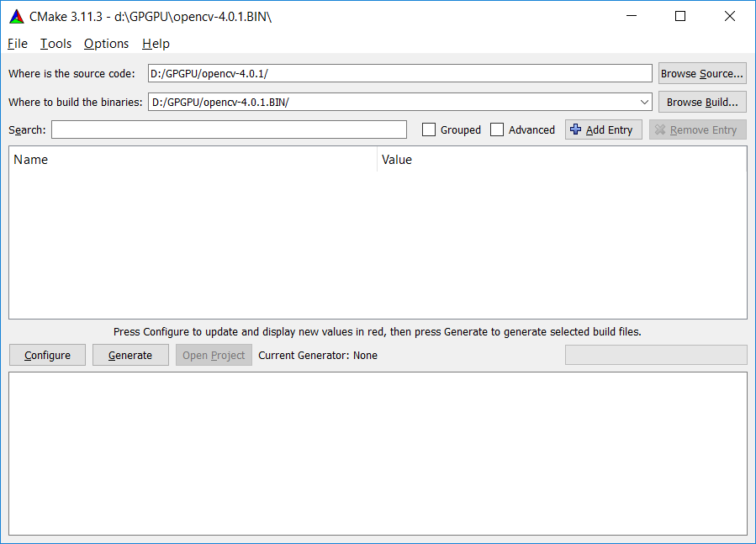Viewport: 756px width, 544px height.
Task: Enable the Grouped checkbox
Action: (x=429, y=129)
